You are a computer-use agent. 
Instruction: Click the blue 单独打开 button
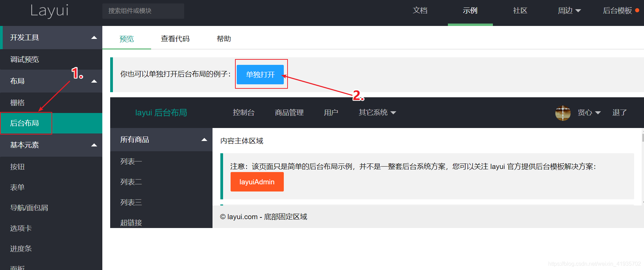point(260,74)
